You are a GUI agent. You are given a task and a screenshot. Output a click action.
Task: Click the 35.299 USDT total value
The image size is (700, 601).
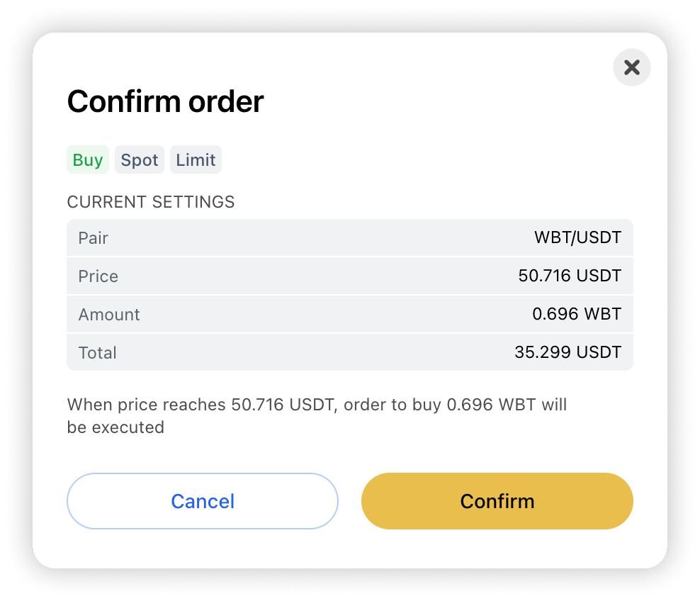568,353
